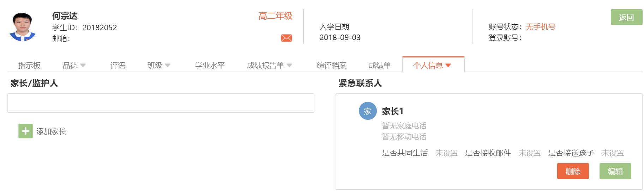The image size is (644, 191).
Task: Expand the 品德 dropdown arrow
Action: [x=83, y=66]
